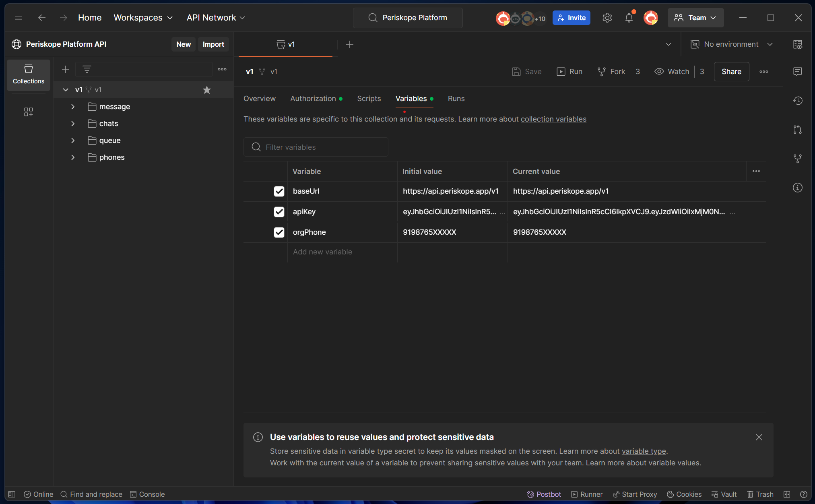815x504 pixels.
Task: Expand the Workspaces dropdown
Action: pos(143,18)
